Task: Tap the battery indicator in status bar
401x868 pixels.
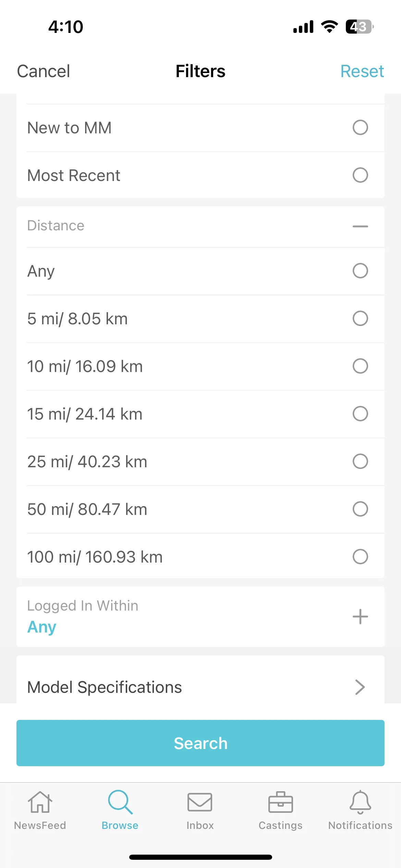Action: pos(360,27)
